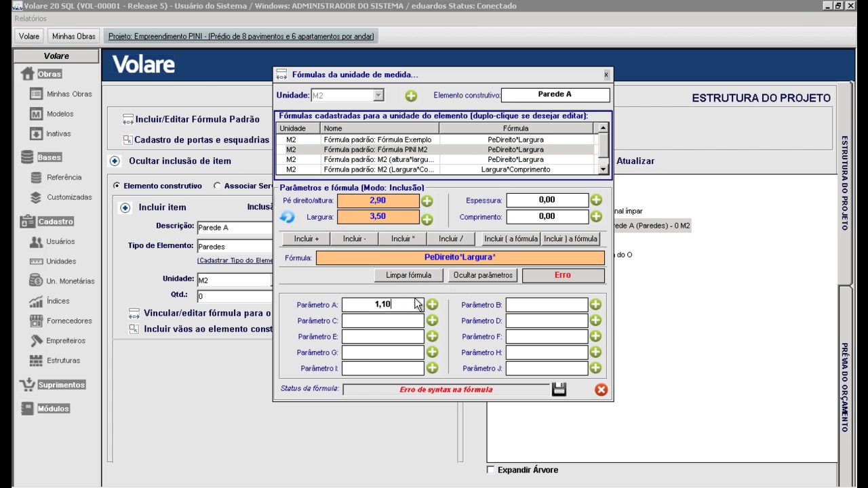Click the orange Fórmula field
Viewport: 868px width, 488px height.
click(460, 258)
